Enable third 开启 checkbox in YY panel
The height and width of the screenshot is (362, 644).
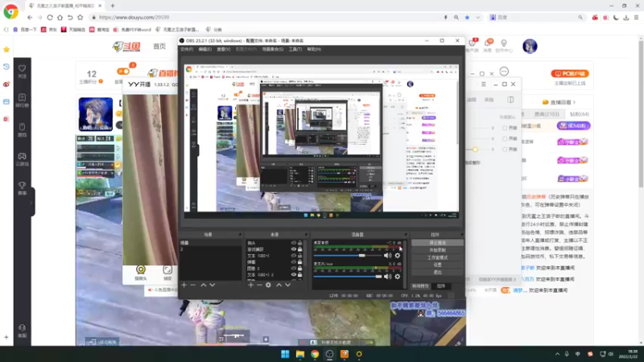[x=505, y=150]
